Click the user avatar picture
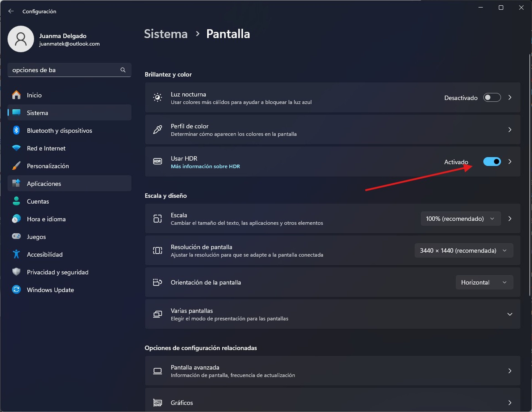 [21, 39]
